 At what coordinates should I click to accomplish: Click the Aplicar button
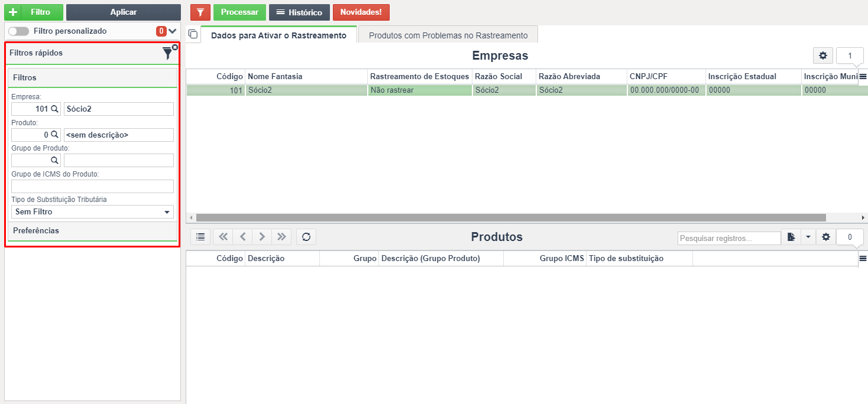point(124,12)
